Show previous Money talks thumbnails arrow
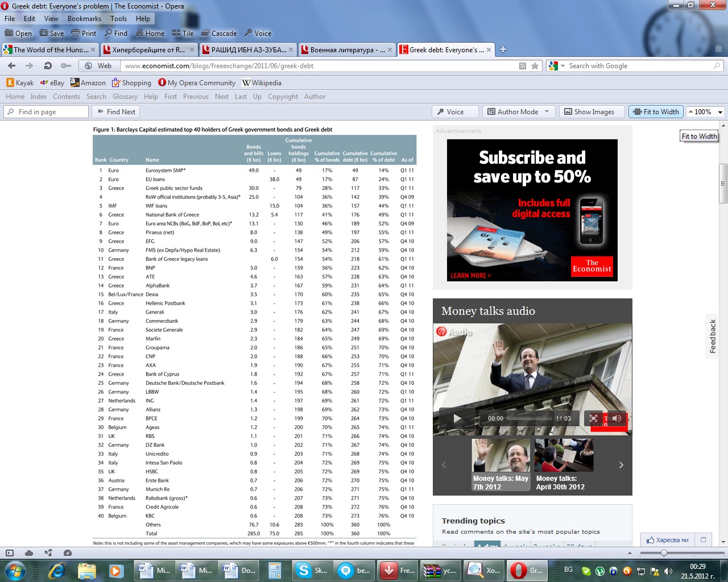 tap(444, 465)
